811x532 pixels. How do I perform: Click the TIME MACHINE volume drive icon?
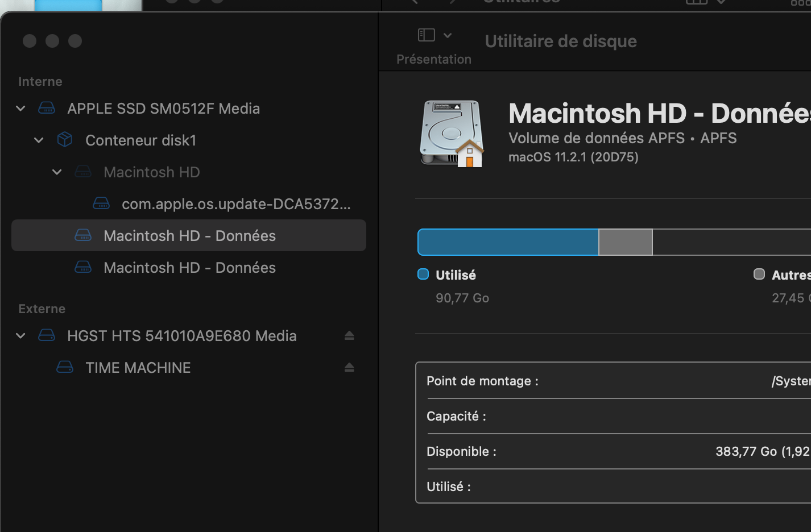tap(65, 367)
